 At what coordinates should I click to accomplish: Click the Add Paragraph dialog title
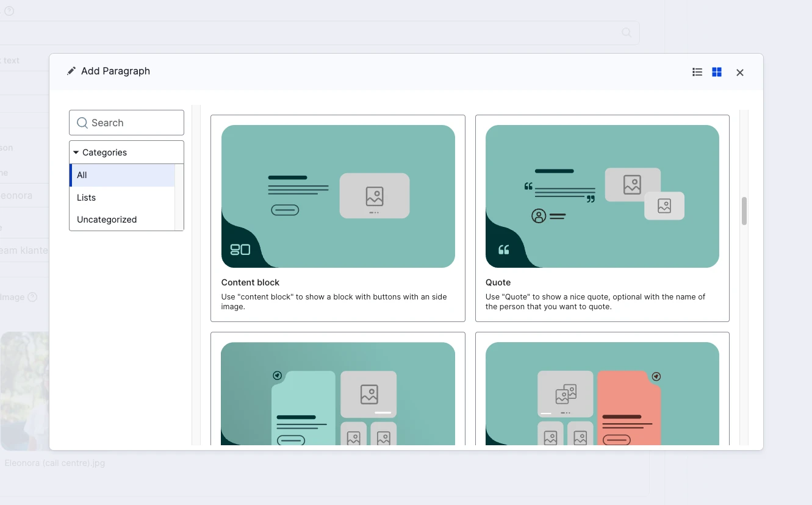pyautogui.click(x=115, y=71)
